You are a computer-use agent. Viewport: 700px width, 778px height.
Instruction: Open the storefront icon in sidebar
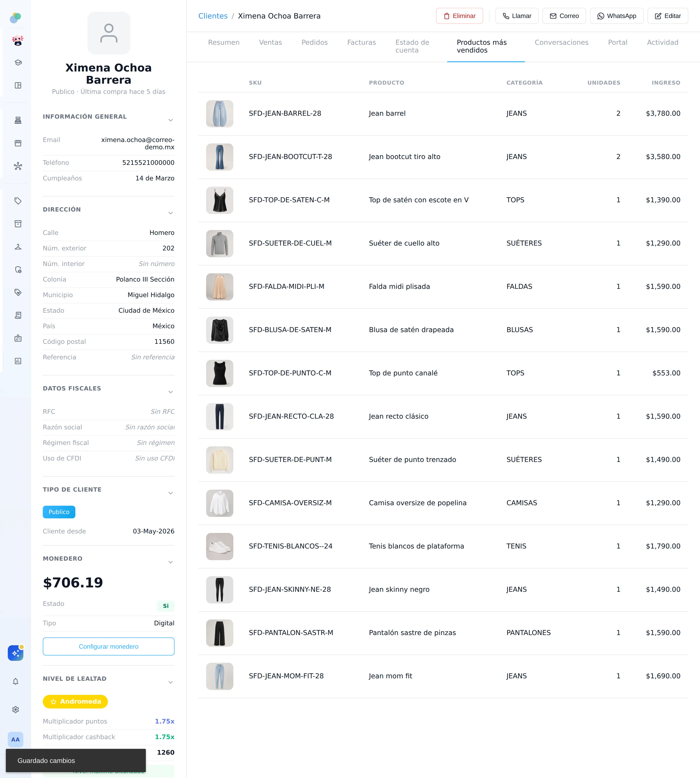pyautogui.click(x=18, y=143)
